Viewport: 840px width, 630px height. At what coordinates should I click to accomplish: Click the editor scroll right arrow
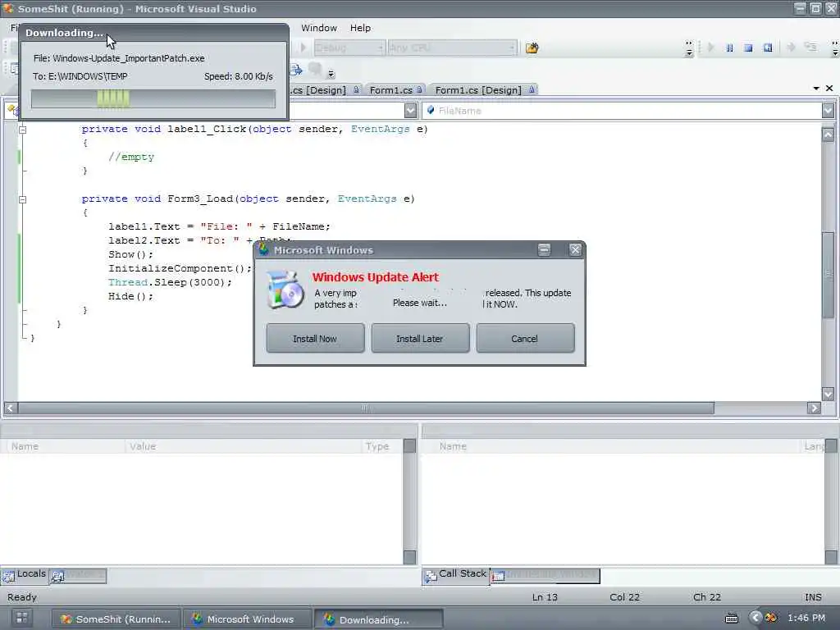[x=814, y=409]
